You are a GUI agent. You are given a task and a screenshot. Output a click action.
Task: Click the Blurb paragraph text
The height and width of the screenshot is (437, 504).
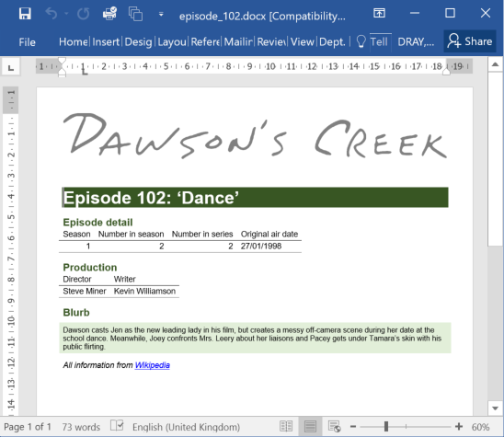pyautogui.click(x=255, y=338)
